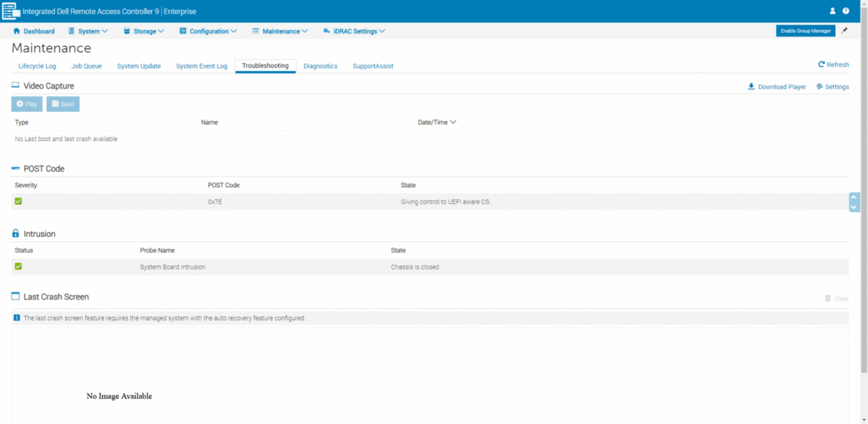Click the Settings wrench icon in Video Capture

pos(819,86)
